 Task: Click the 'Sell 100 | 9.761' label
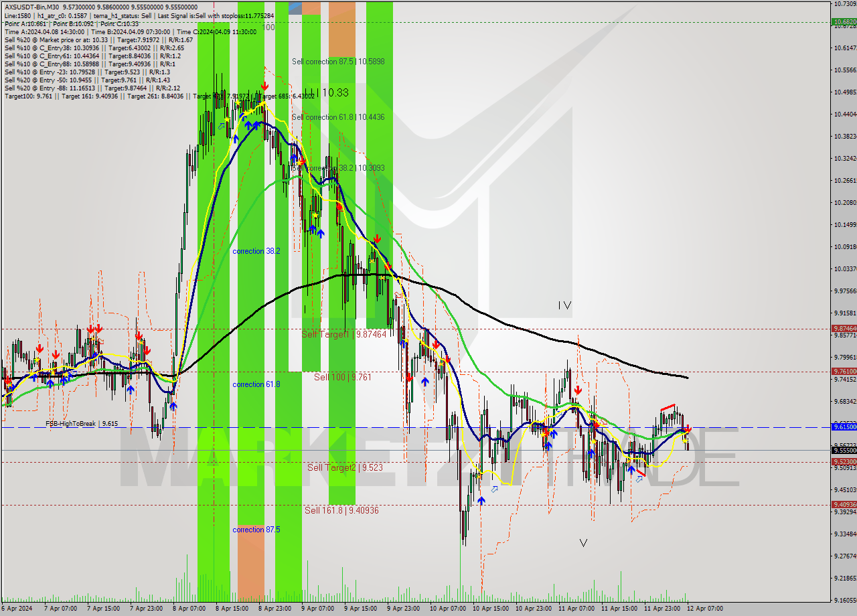pos(342,377)
